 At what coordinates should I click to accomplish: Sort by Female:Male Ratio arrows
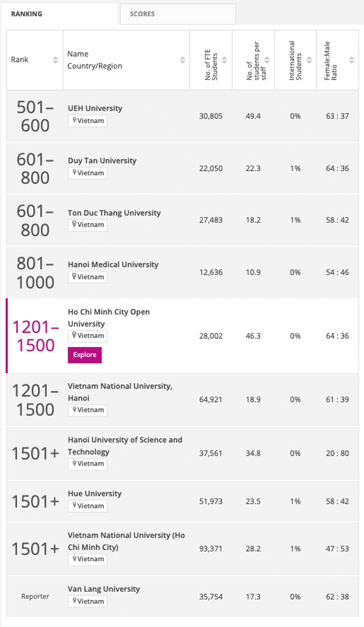click(x=351, y=60)
